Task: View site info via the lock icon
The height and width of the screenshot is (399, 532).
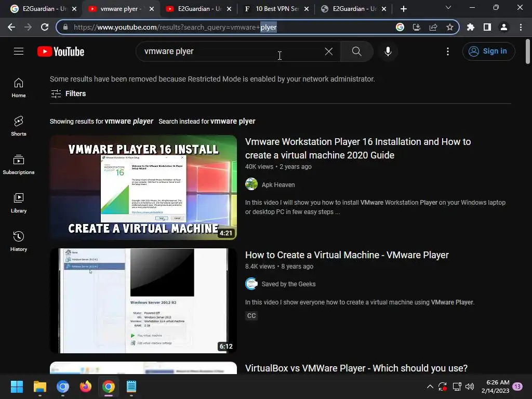Action: 65,27
